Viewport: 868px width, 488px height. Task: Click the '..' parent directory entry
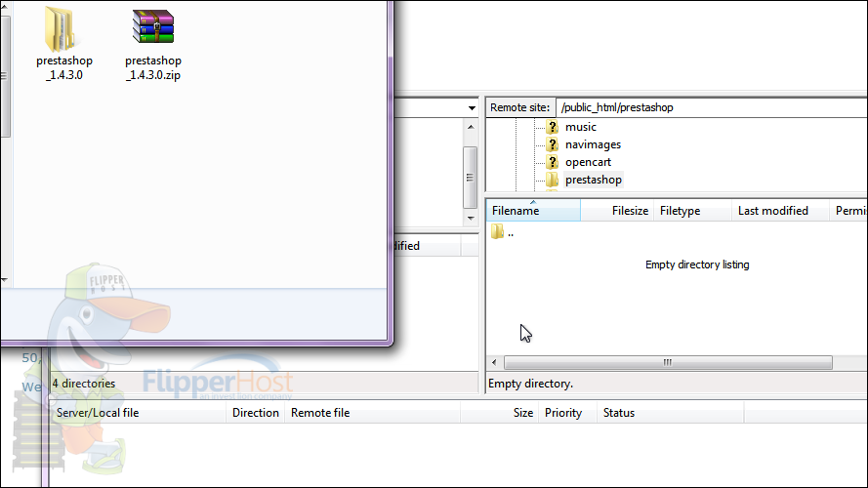pyautogui.click(x=511, y=233)
